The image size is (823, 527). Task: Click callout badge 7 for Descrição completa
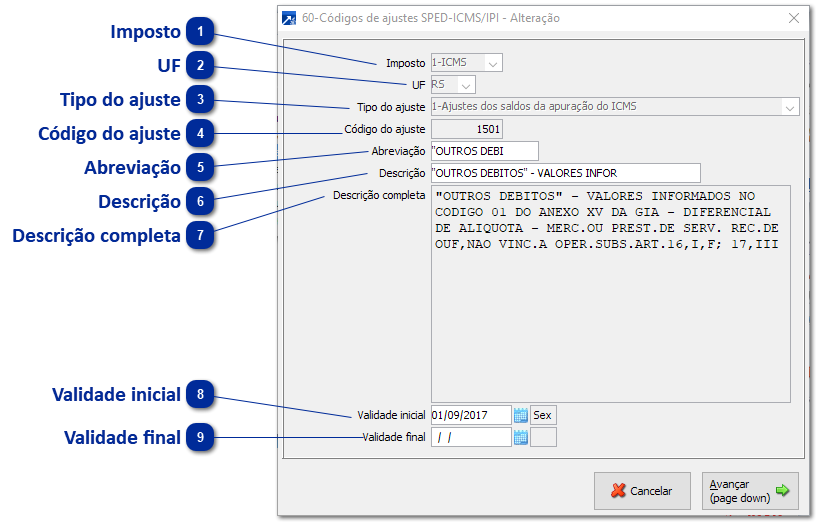click(x=201, y=235)
